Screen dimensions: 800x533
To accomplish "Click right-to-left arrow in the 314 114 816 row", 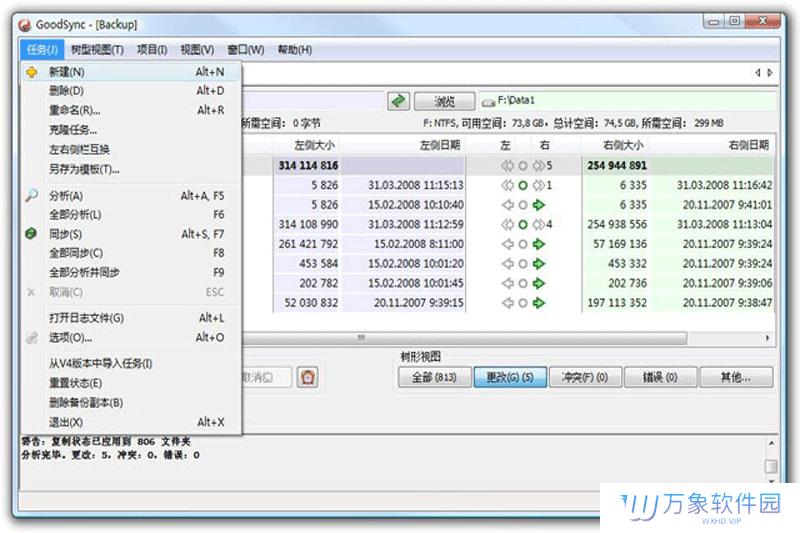I will point(507,166).
